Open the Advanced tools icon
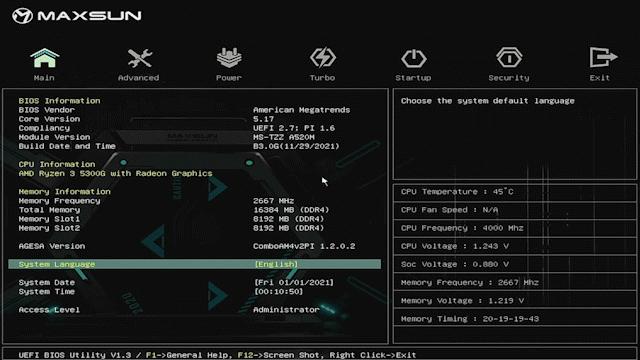The image size is (640, 360). tap(139, 58)
